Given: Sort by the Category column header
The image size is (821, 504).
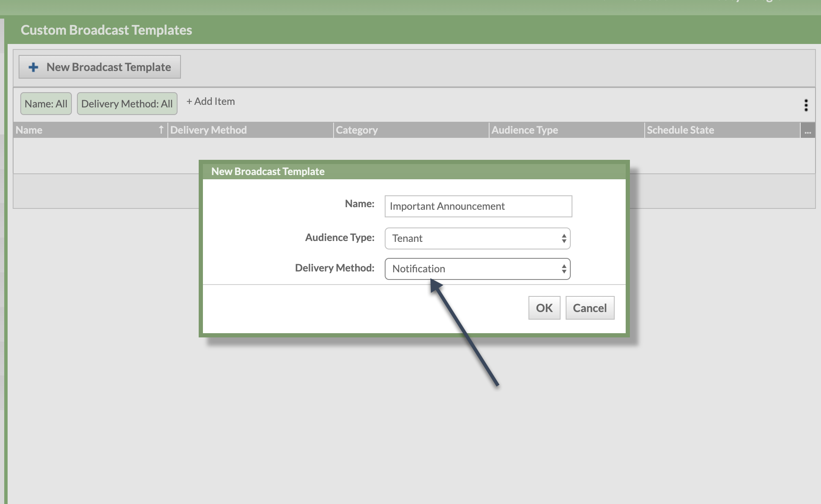Looking at the screenshot, I should (357, 130).
